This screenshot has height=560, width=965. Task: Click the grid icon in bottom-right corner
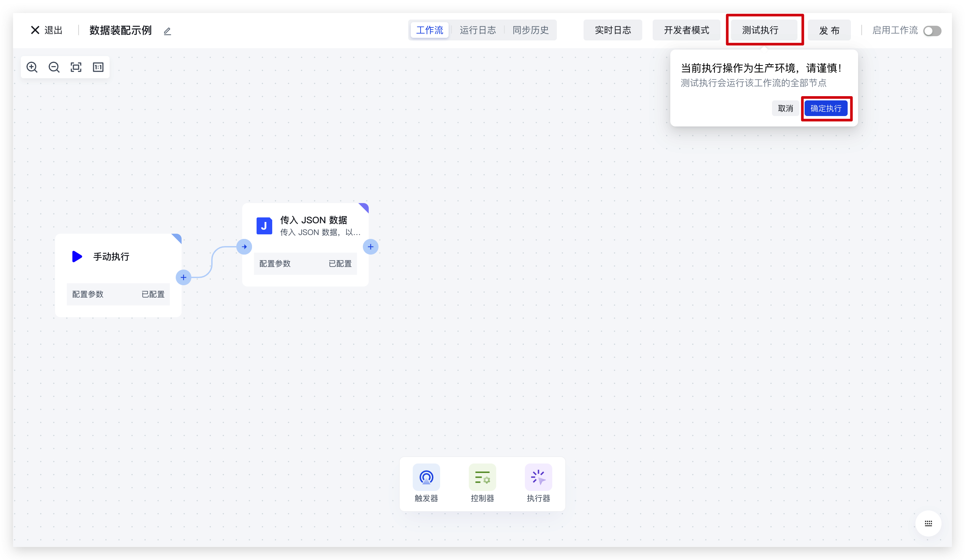[928, 523]
